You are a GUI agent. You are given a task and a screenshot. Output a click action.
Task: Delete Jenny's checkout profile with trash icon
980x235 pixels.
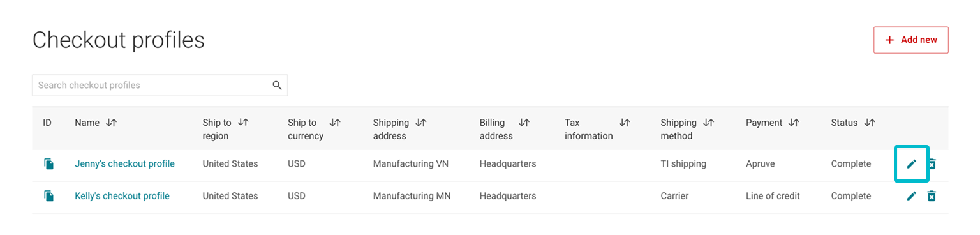coord(932,164)
